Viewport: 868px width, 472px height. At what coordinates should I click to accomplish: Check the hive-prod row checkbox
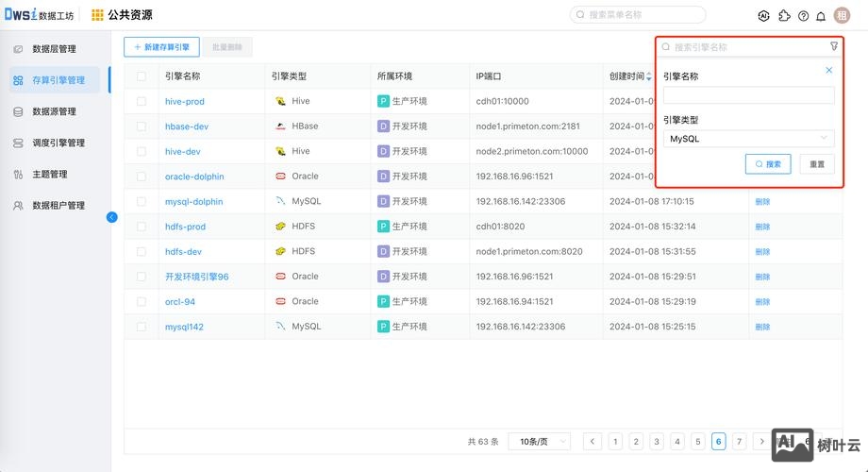click(x=142, y=101)
